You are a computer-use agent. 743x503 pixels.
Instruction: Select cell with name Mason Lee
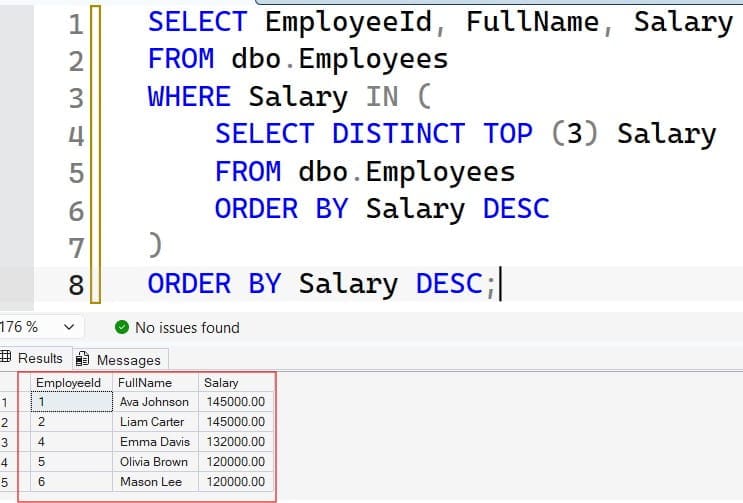coord(155,482)
